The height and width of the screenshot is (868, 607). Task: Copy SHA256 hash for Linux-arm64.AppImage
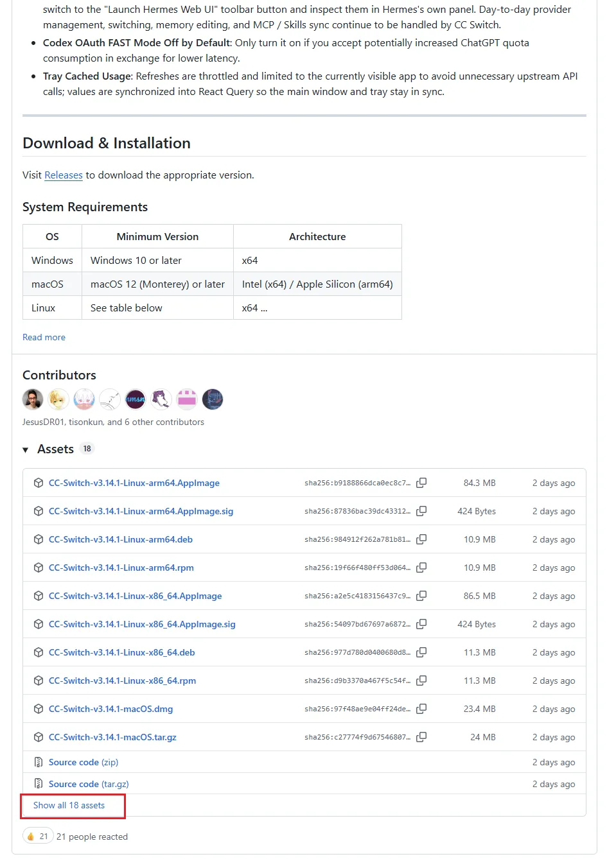[421, 483]
